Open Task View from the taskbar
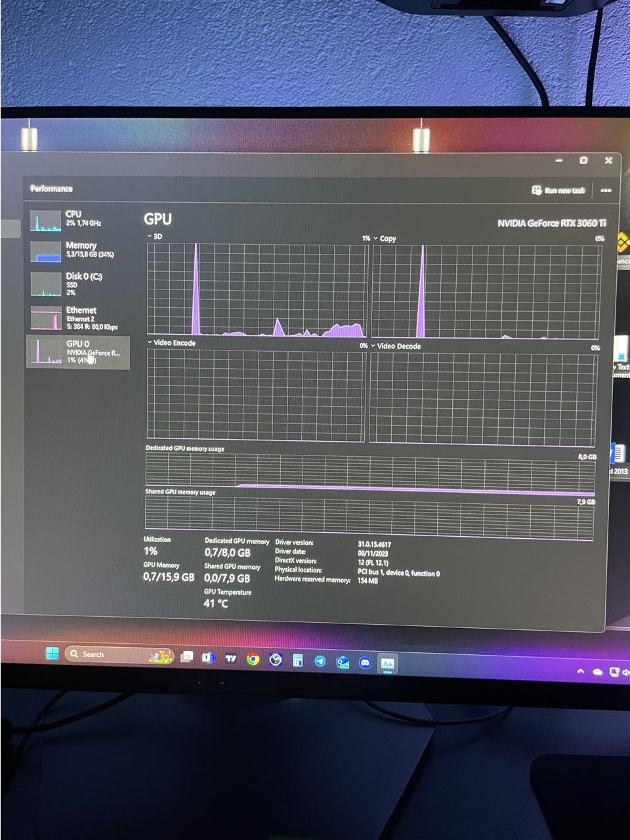 (187, 656)
